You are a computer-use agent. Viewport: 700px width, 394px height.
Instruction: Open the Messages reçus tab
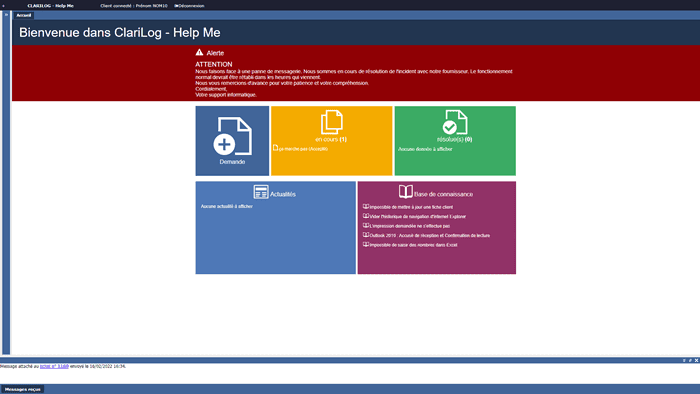22,389
